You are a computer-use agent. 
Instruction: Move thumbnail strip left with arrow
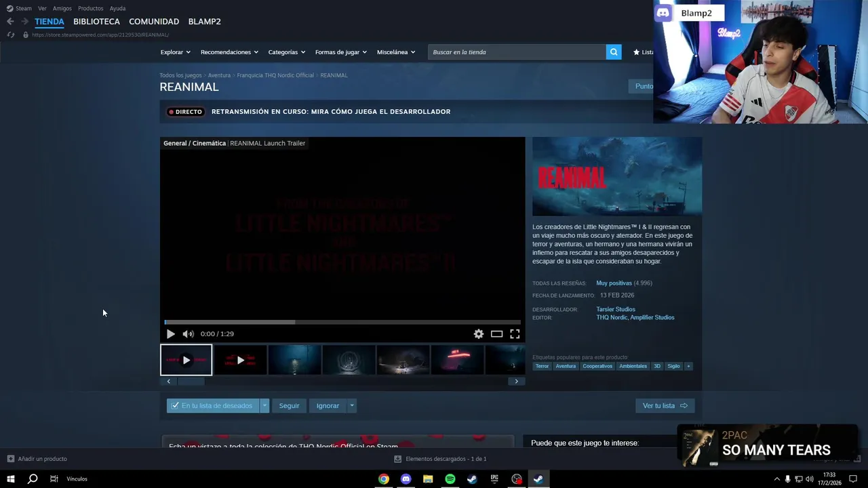(x=168, y=382)
